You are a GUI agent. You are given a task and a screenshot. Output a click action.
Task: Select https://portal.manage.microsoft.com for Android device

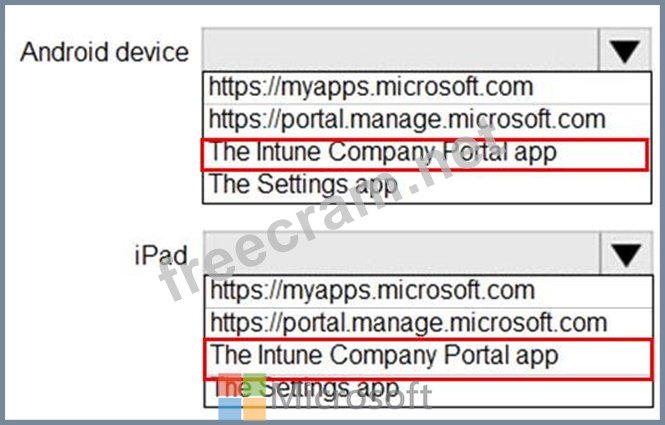427,120
